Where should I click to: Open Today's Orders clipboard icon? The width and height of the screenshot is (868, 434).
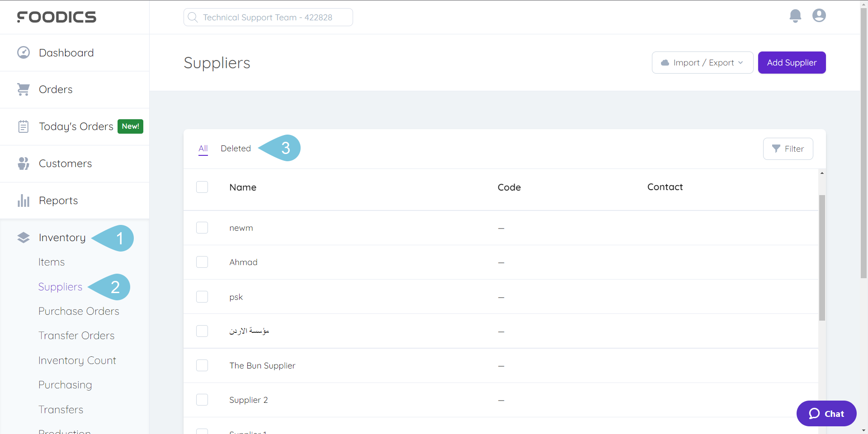tap(23, 126)
